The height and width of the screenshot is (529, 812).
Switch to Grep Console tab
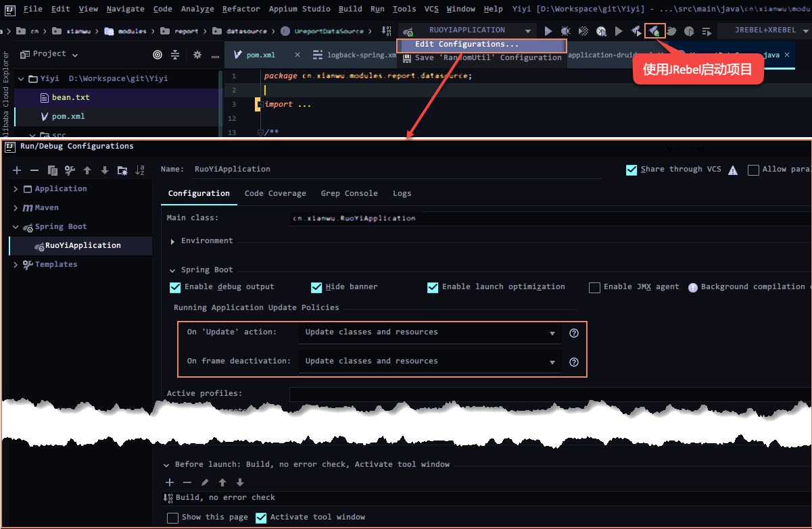(349, 193)
